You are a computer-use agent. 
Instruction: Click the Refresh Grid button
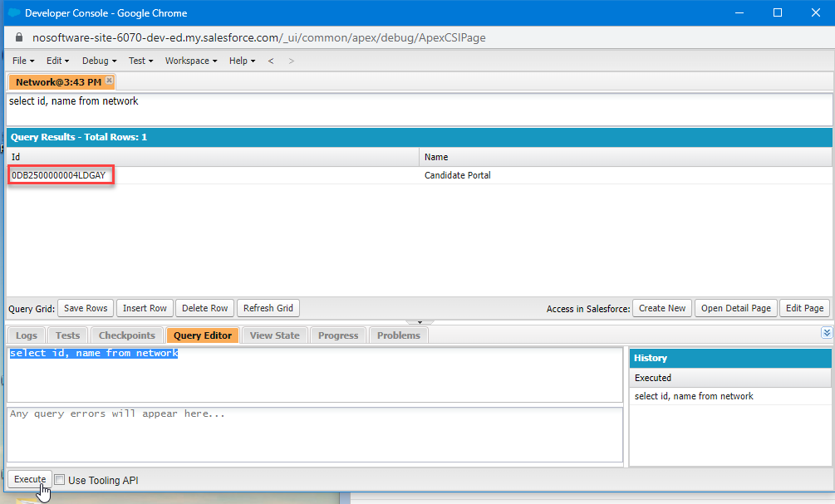(268, 308)
